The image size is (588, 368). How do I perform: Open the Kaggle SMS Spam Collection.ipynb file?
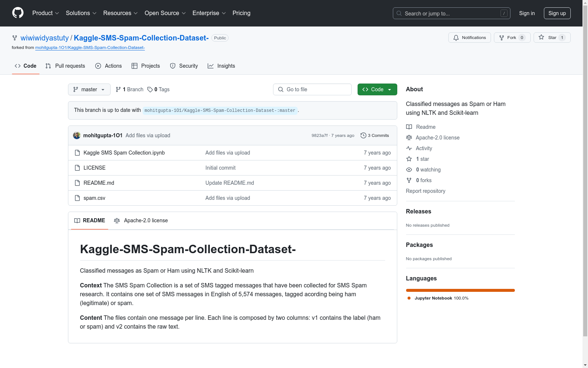(124, 153)
